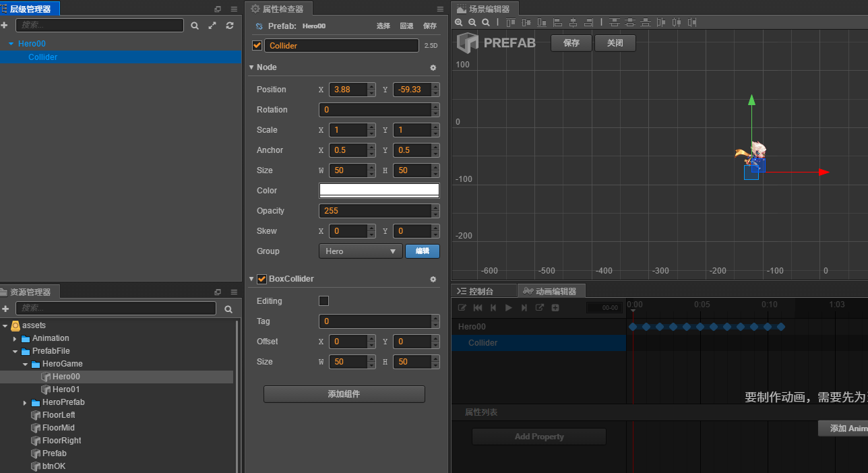Select the 场景编辑器 scene editor tab
This screenshot has width=868, height=473.
pos(485,9)
